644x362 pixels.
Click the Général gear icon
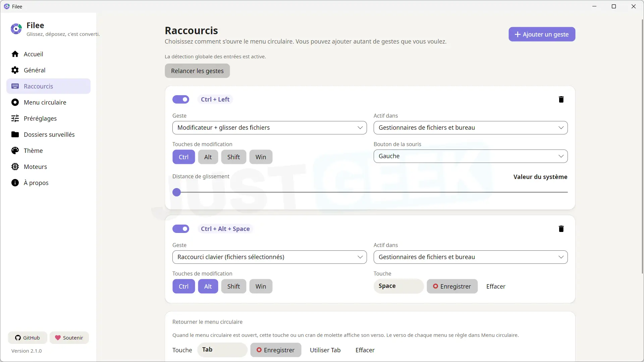coord(15,70)
